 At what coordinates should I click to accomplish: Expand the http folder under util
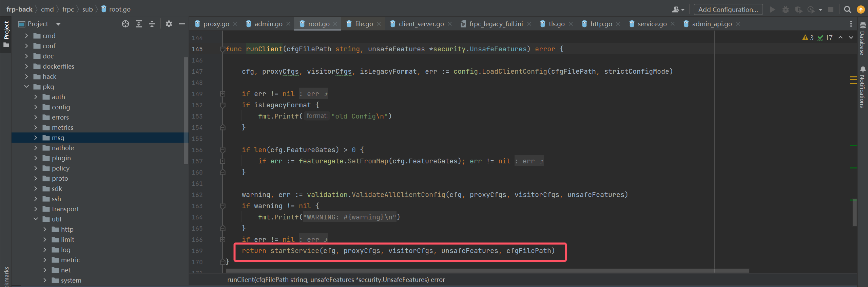pos(45,229)
